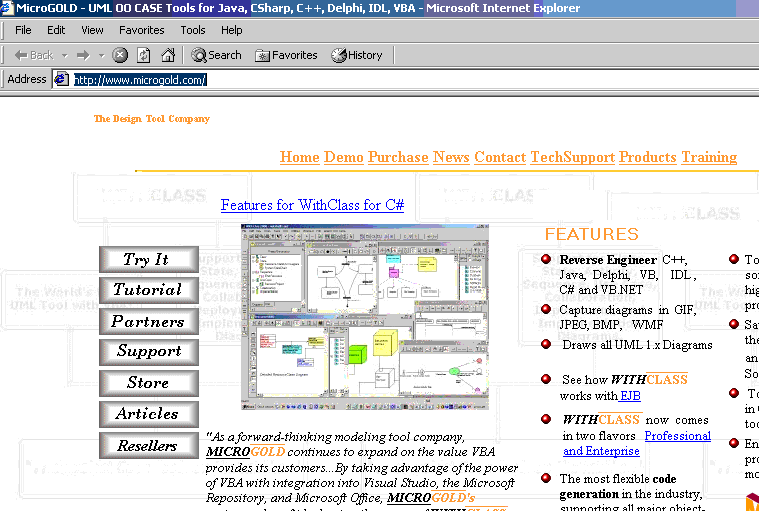
Task: Click the Tutorial sidebar button
Action: 148,290
